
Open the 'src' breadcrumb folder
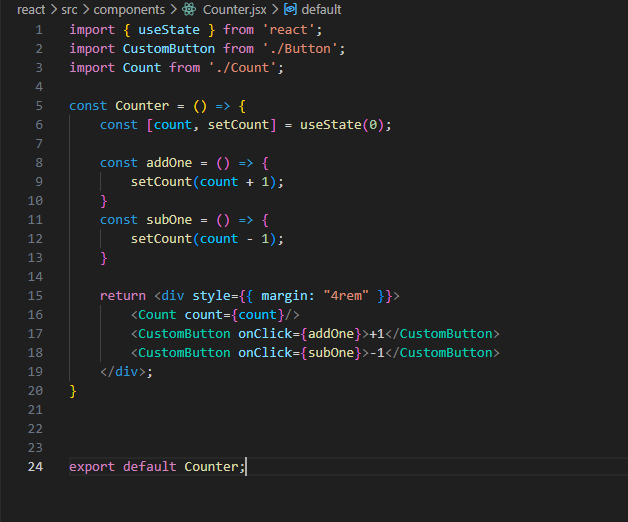(x=69, y=10)
